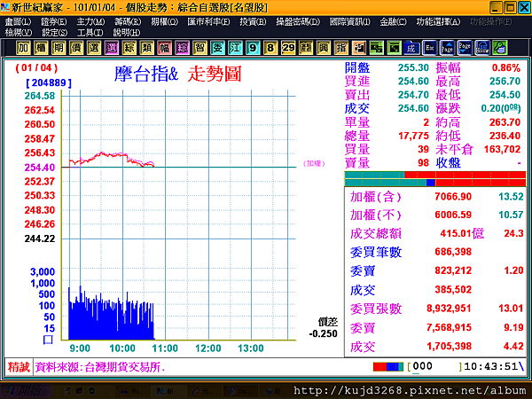The height and width of the screenshot is (399, 532).
Task: Select the 期 futures toolbar icon
Action: (x=59, y=48)
